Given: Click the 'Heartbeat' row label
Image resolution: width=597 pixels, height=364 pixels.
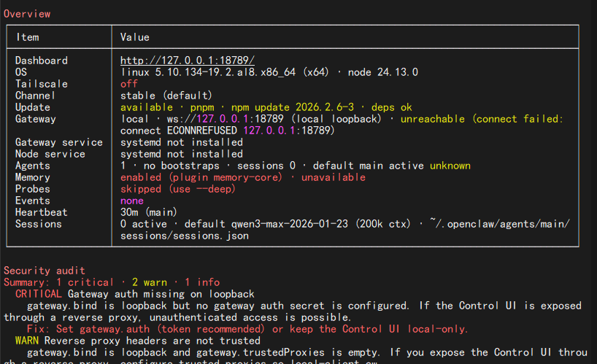Looking at the screenshot, I should coord(42,212).
